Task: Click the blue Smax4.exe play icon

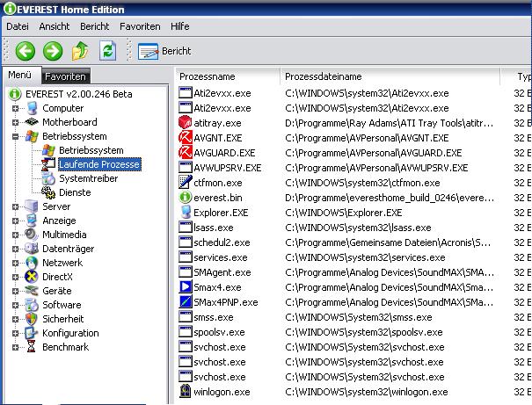Action: point(185,286)
